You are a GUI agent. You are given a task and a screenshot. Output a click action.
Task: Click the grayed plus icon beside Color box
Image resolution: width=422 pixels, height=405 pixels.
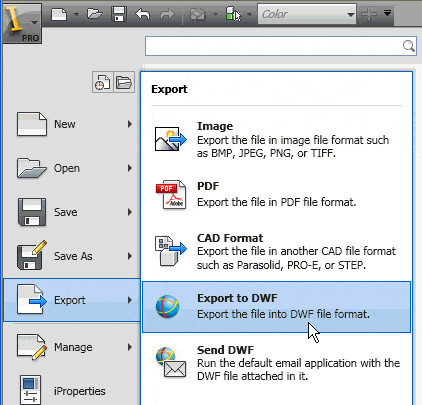369,14
